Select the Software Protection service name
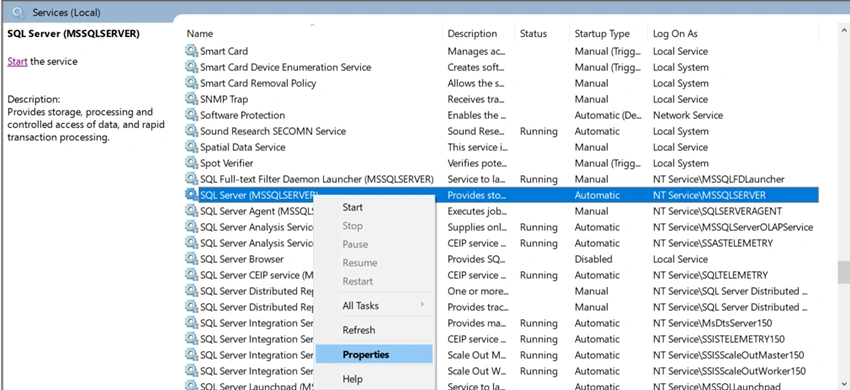This screenshot has height=390, width=850. [242, 115]
